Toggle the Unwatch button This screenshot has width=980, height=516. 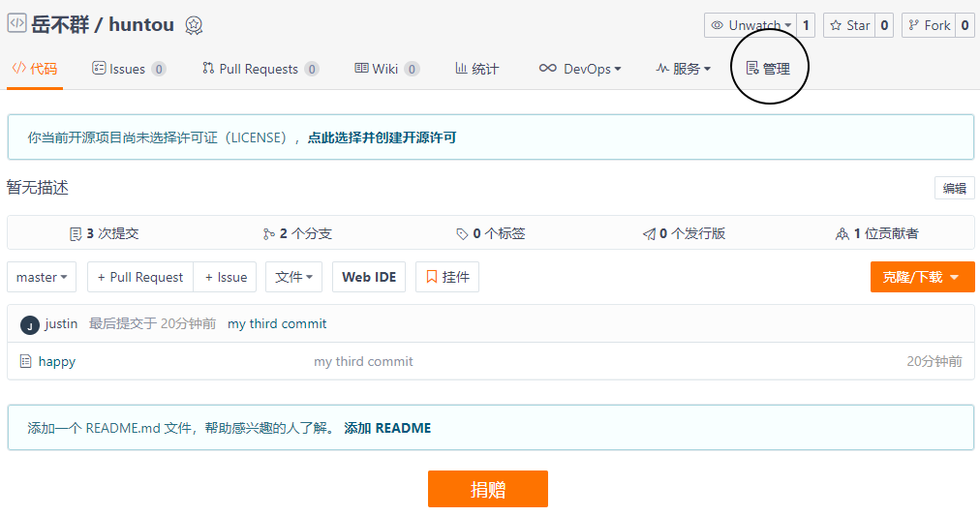[751, 25]
